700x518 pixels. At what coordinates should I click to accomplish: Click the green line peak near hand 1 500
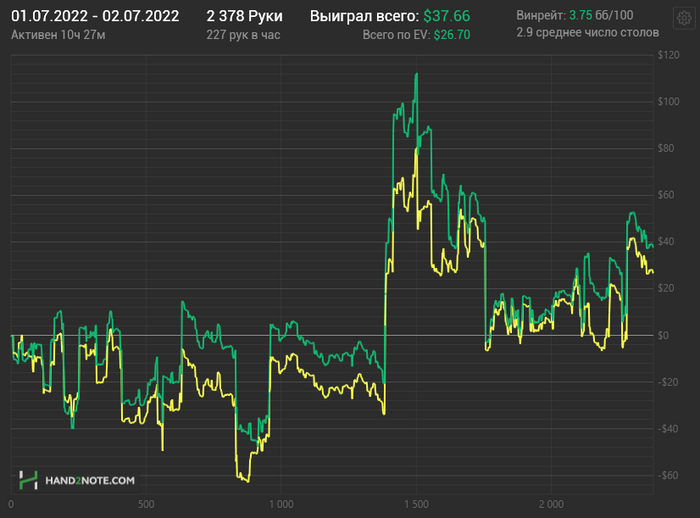pyautogui.click(x=417, y=74)
